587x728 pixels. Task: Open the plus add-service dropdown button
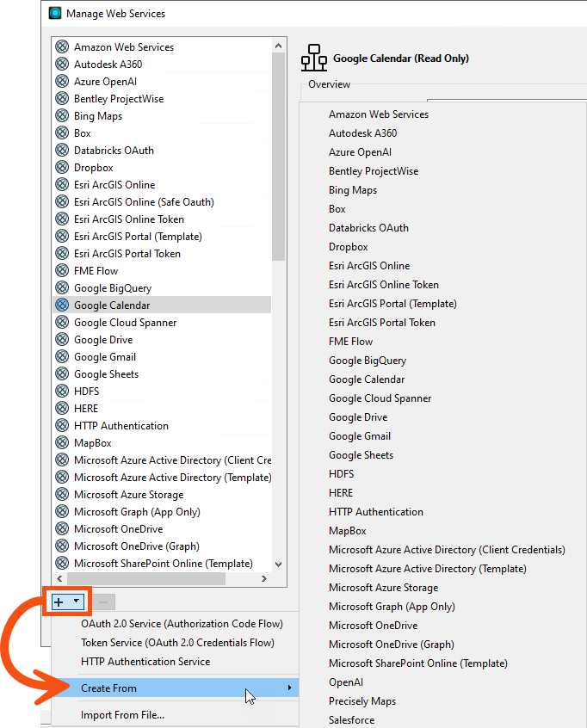pyautogui.click(x=68, y=602)
